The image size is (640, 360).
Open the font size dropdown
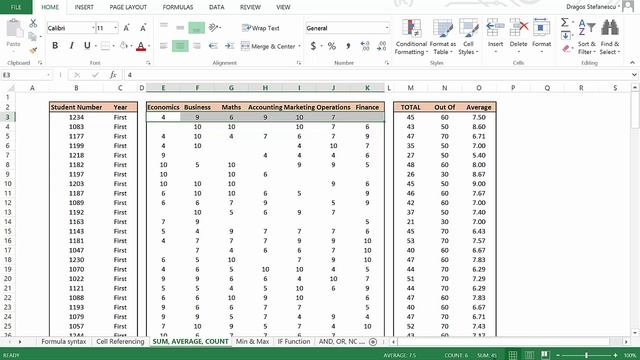click(x=116, y=28)
